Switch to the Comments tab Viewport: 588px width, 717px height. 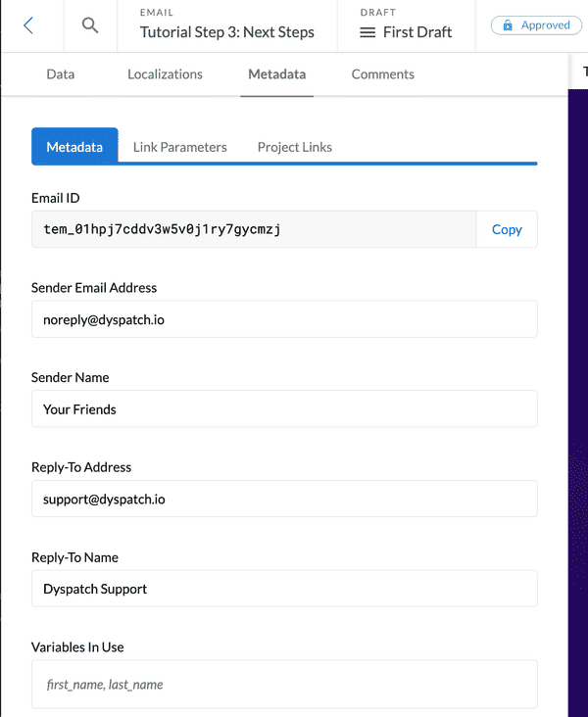click(x=382, y=74)
